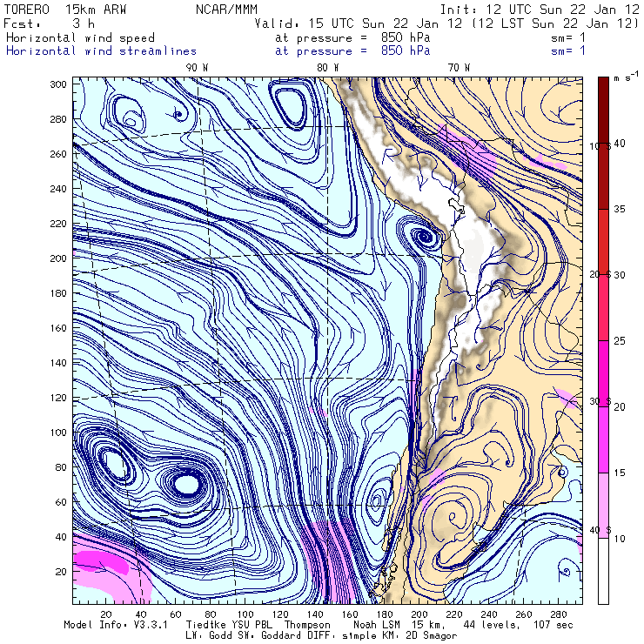Click the "Goddard DIFF: simple KM:" footer text
The image size is (644, 644).
coord(331,636)
